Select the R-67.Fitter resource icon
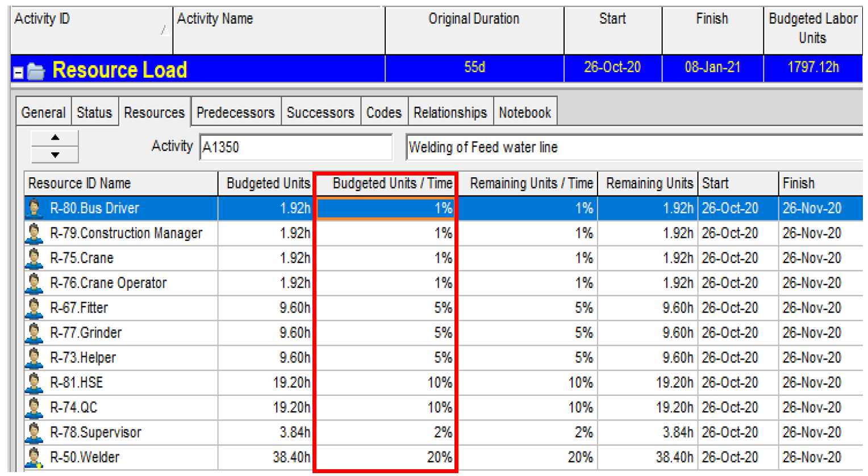This screenshot has height=476, width=868. pyautogui.click(x=33, y=307)
